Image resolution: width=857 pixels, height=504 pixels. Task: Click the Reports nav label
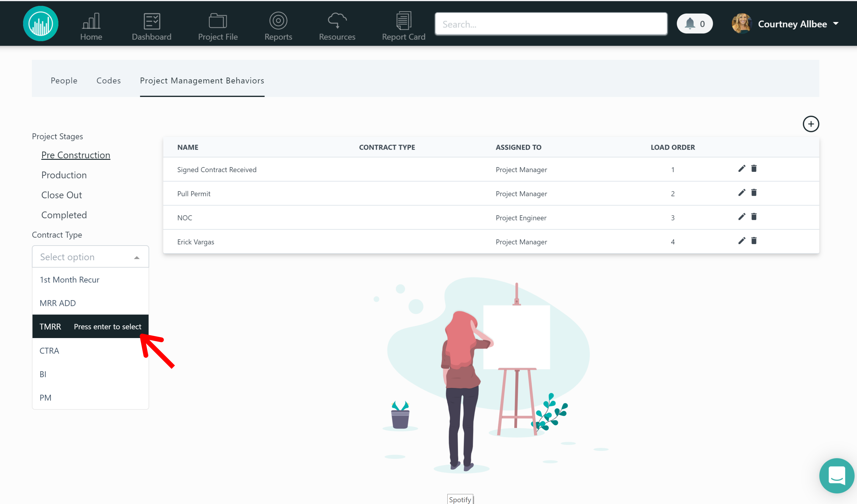pyautogui.click(x=278, y=37)
